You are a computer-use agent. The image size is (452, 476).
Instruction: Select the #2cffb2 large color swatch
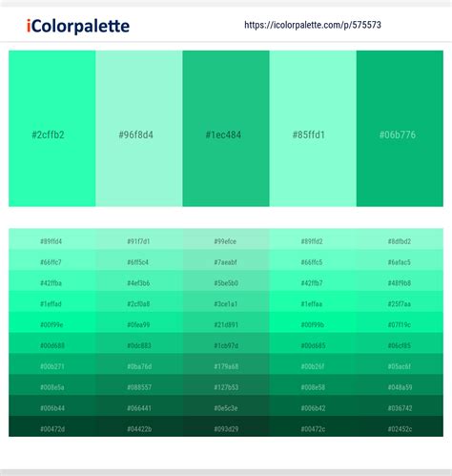(x=52, y=129)
